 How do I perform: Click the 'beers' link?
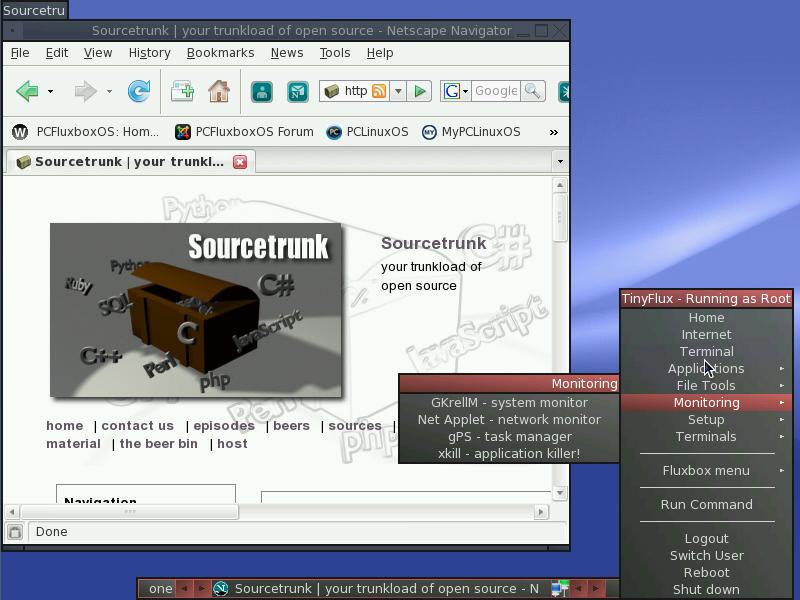click(291, 426)
